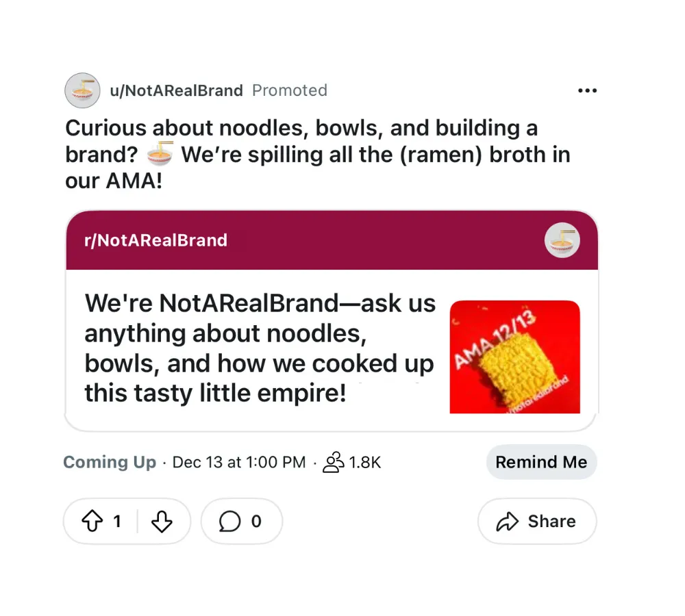Open the AMA 12/13 noodle thumbnail
Viewport: 685px width, 616px height.
click(514, 357)
